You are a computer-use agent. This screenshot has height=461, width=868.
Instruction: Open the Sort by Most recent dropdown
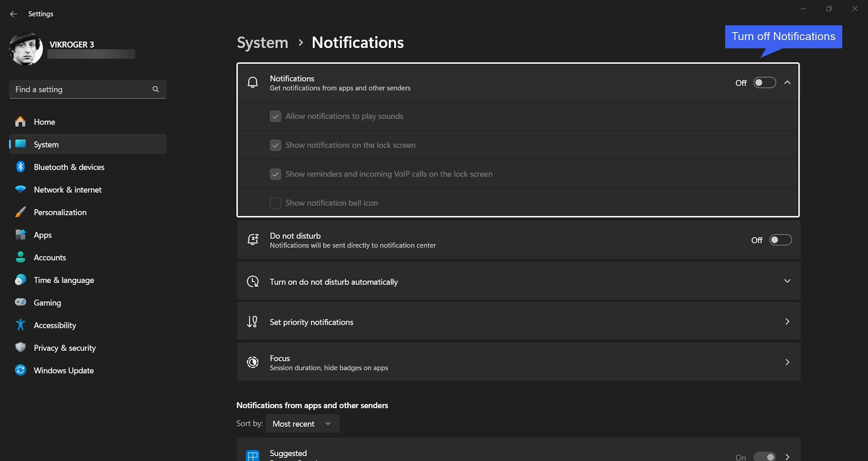(302, 423)
